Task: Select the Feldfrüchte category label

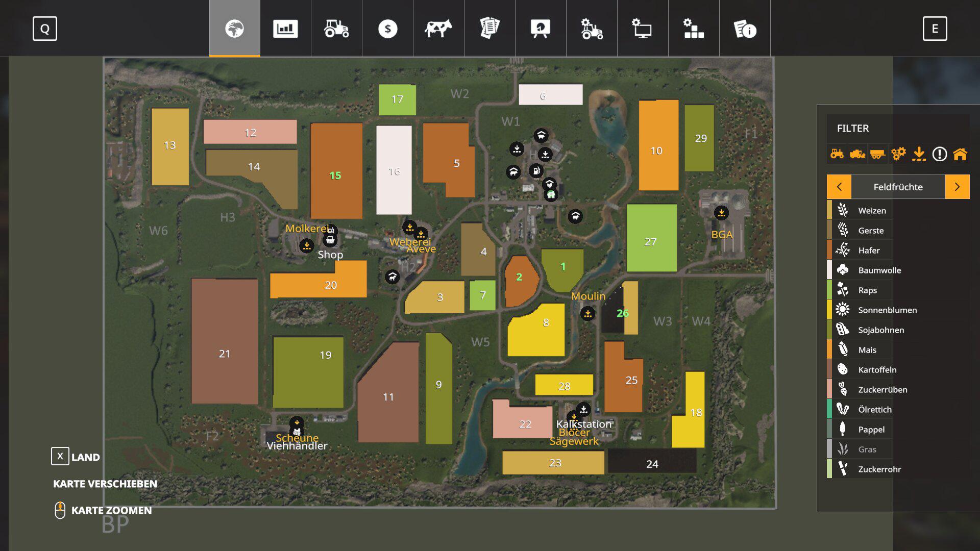Action: [898, 187]
